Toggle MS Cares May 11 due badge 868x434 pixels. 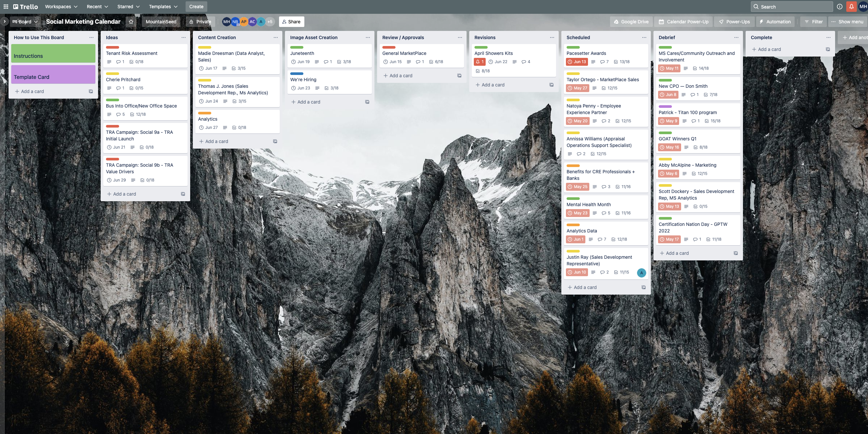tap(669, 68)
